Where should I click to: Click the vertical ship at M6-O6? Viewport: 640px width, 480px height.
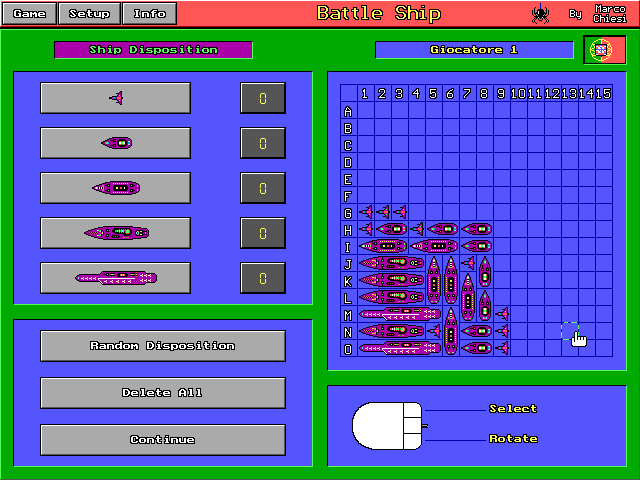451,331
